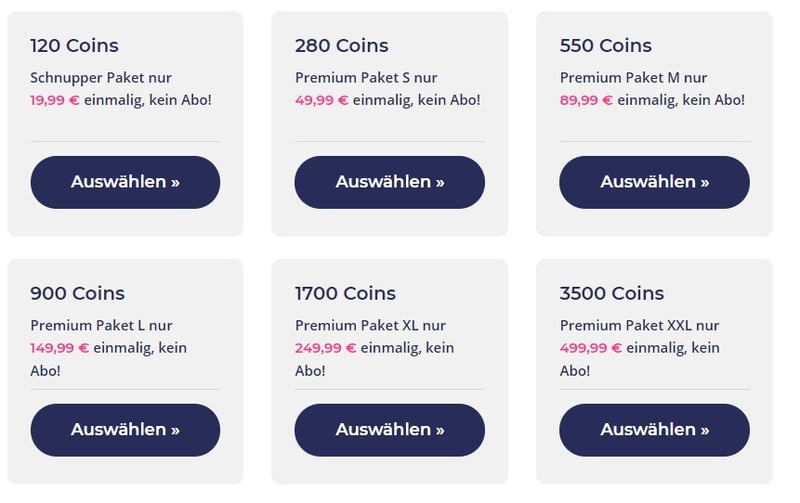Select the 120 Coins package button
This screenshot has width=800, height=503.
click(125, 182)
